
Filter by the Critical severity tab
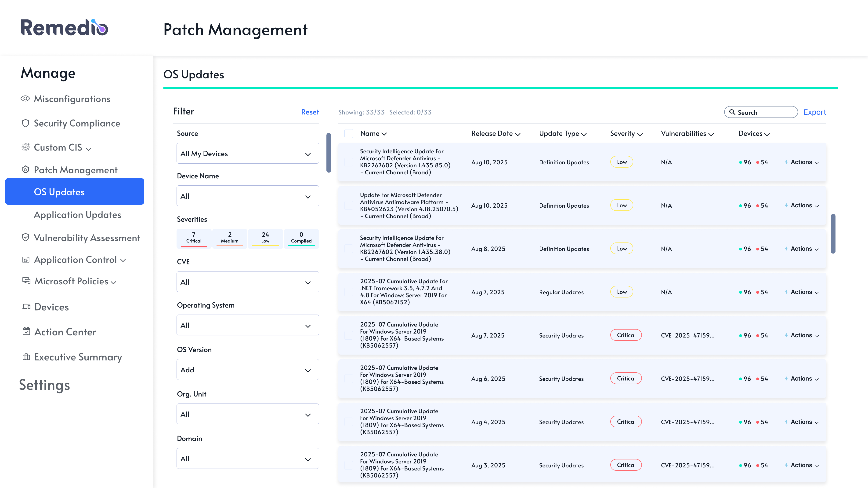coord(194,238)
